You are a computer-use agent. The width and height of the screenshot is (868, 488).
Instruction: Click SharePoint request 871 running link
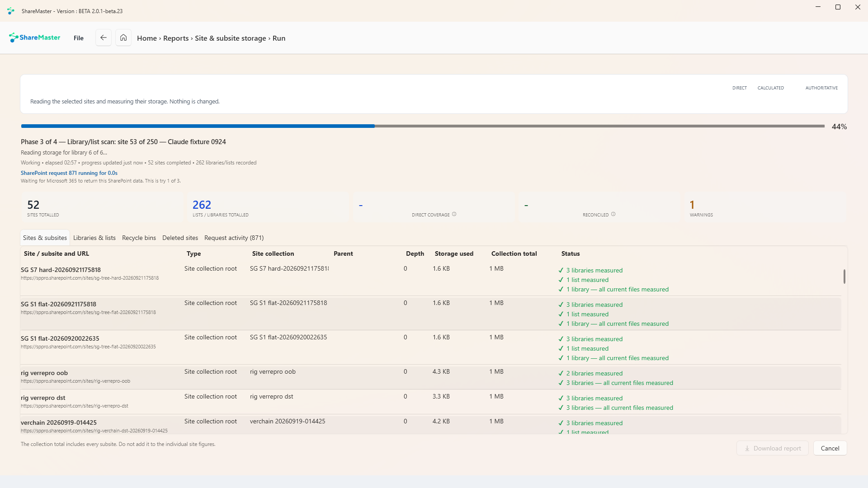69,173
